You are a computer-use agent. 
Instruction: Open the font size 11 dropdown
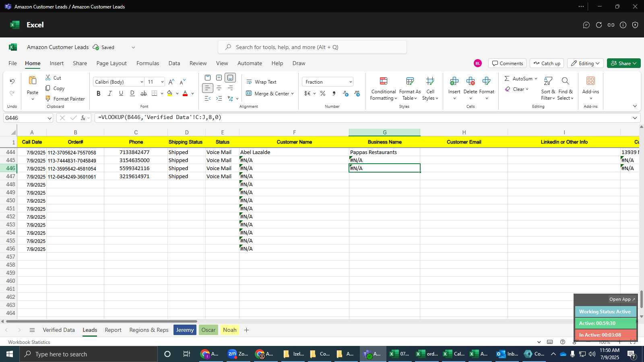(x=162, y=82)
